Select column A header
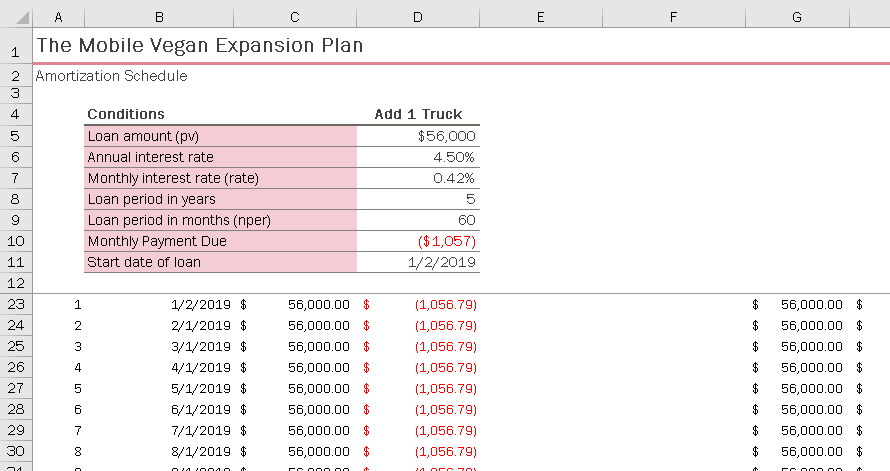Image resolution: width=890 pixels, height=471 pixels. (58, 17)
